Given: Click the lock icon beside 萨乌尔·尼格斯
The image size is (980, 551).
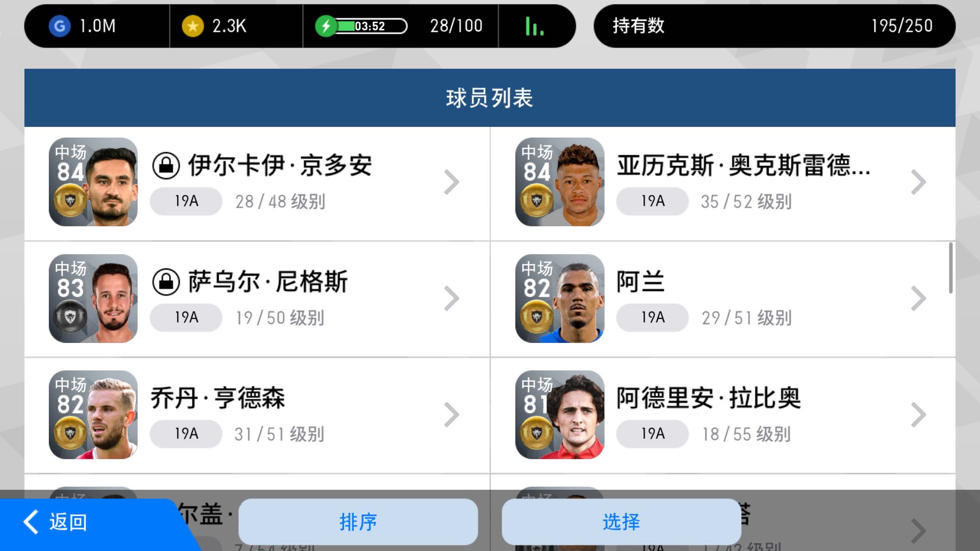Looking at the screenshot, I should coord(166,282).
